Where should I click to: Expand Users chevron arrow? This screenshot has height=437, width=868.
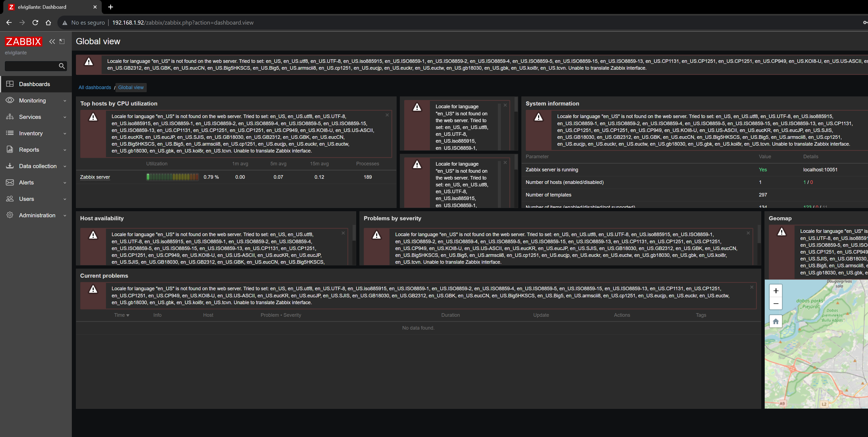(65, 199)
